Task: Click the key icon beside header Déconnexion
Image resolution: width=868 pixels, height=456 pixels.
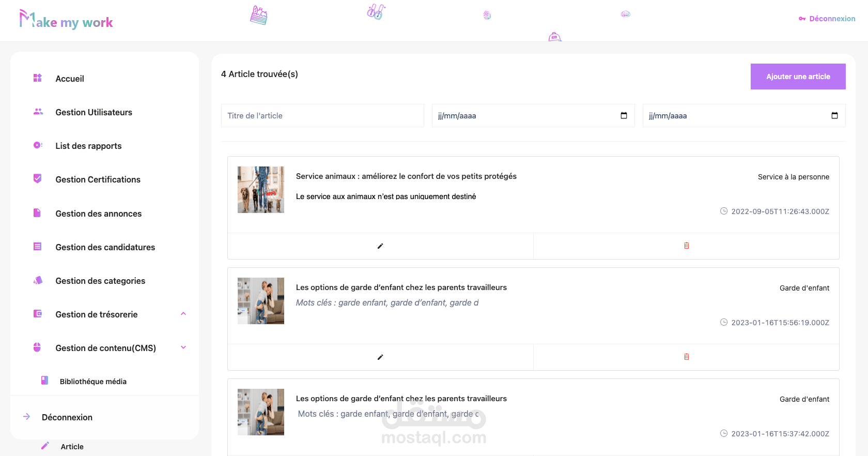Action: (x=802, y=19)
